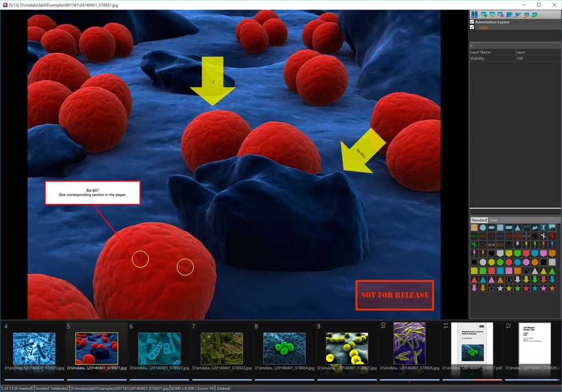Screen dimensions: 562x392
Task: Select the blue circle annotation shape
Action: 483,228
